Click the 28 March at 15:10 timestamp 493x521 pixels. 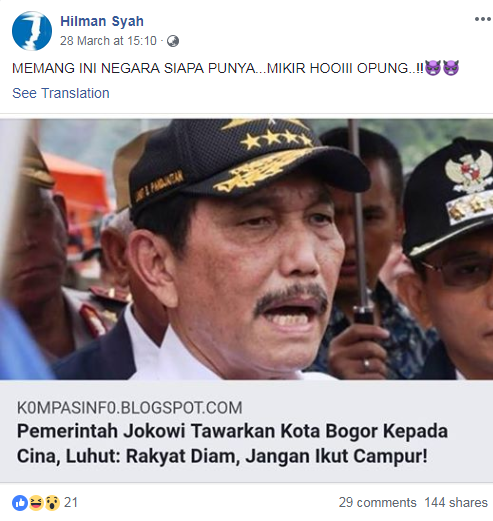(x=108, y=41)
